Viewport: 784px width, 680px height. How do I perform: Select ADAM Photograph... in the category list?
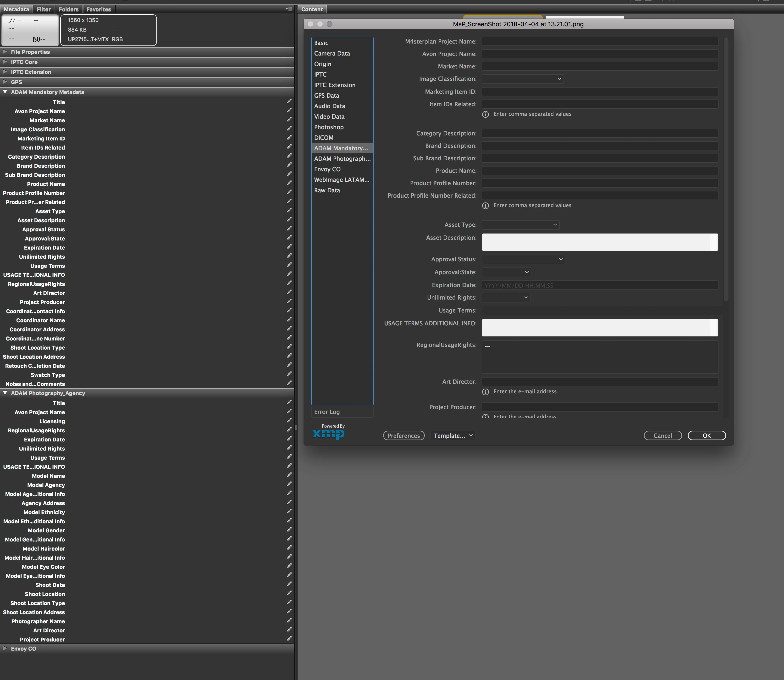[342, 159]
